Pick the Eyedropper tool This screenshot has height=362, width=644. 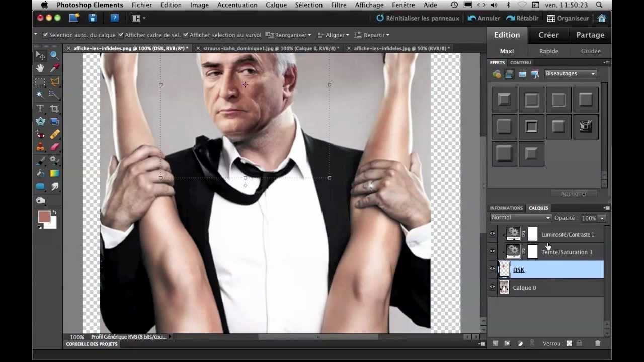click(x=54, y=68)
